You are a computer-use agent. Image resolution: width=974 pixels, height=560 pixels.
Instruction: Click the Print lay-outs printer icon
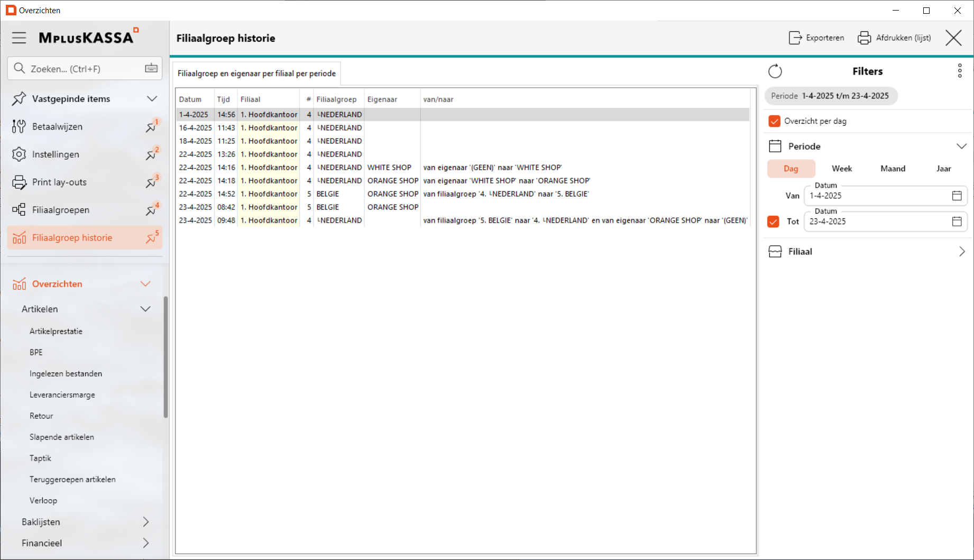pyautogui.click(x=19, y=182)
